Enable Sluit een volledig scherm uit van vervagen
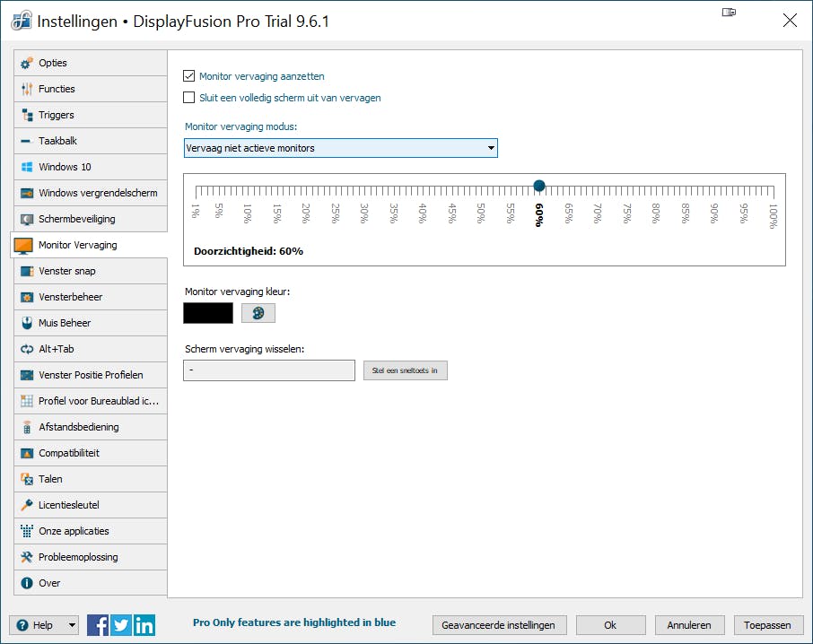This screenshot has width=813, height=644. [x=189, y=98]
